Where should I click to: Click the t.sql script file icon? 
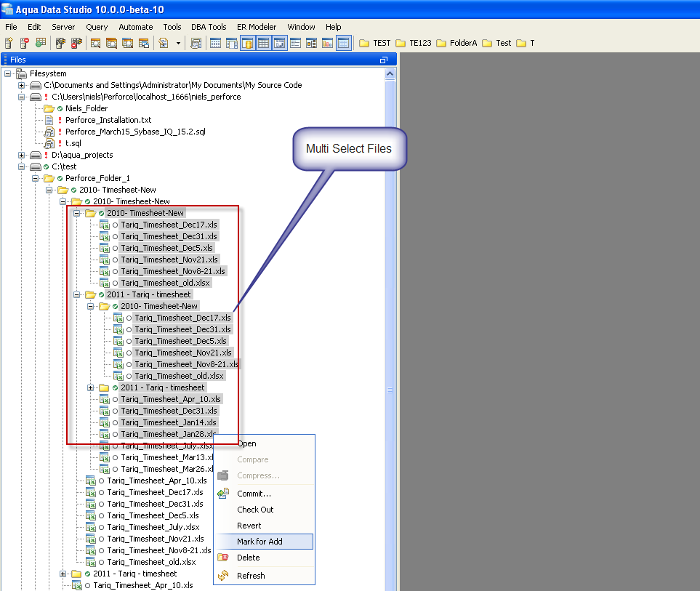(49, 142)
